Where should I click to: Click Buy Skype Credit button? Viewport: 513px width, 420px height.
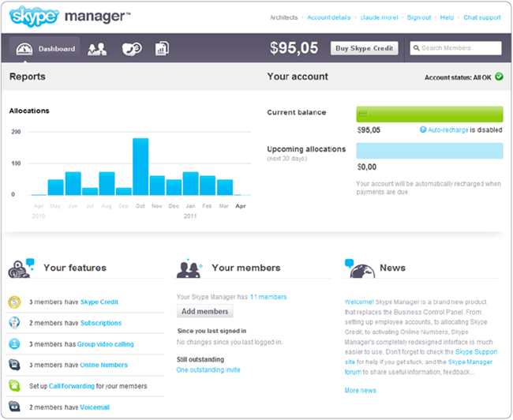(364, 48)
